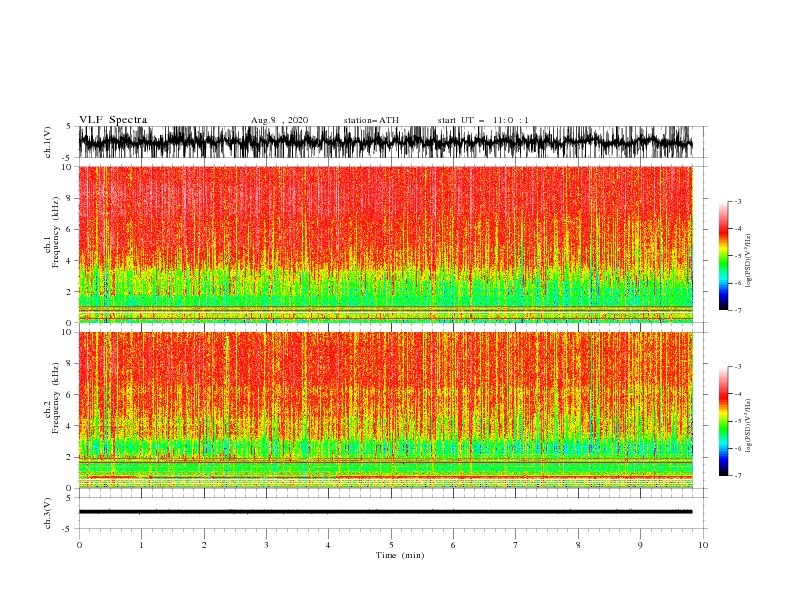Click the final time axis tick "10"
Image resolution: width=792 pixels, height=612 pixels.
click(703, 545)
